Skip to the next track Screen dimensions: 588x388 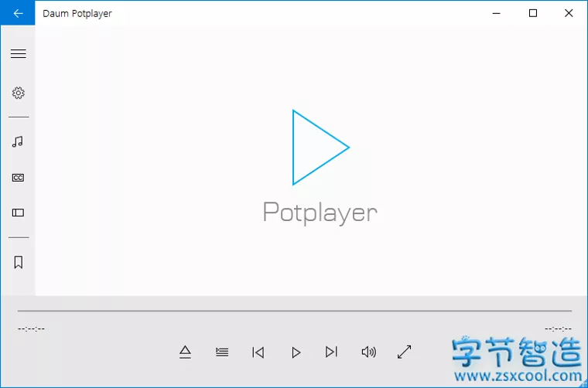coord(331,352)
